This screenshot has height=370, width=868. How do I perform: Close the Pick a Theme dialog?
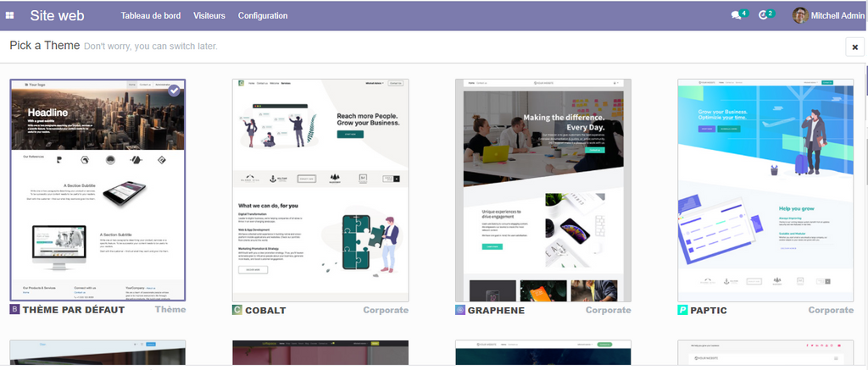(854, 47)
